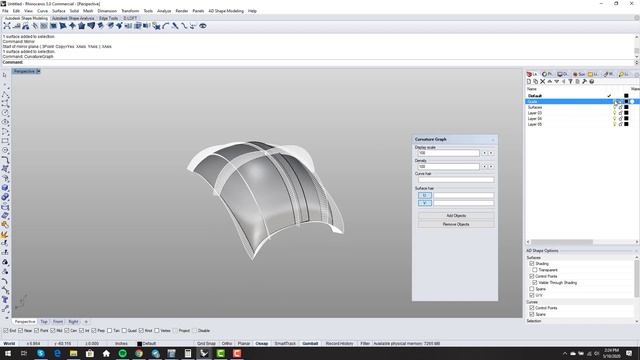Toggle the Cen osnap checkbox
Image resolution: width=640 pixels, height=360 pixels.
(x=67, y=331)
